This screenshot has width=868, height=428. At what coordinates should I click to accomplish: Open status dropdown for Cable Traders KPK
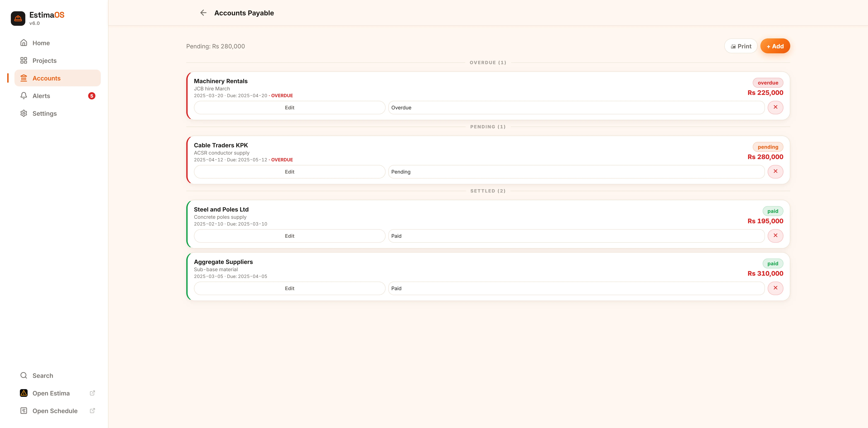(x=576, y=172)
